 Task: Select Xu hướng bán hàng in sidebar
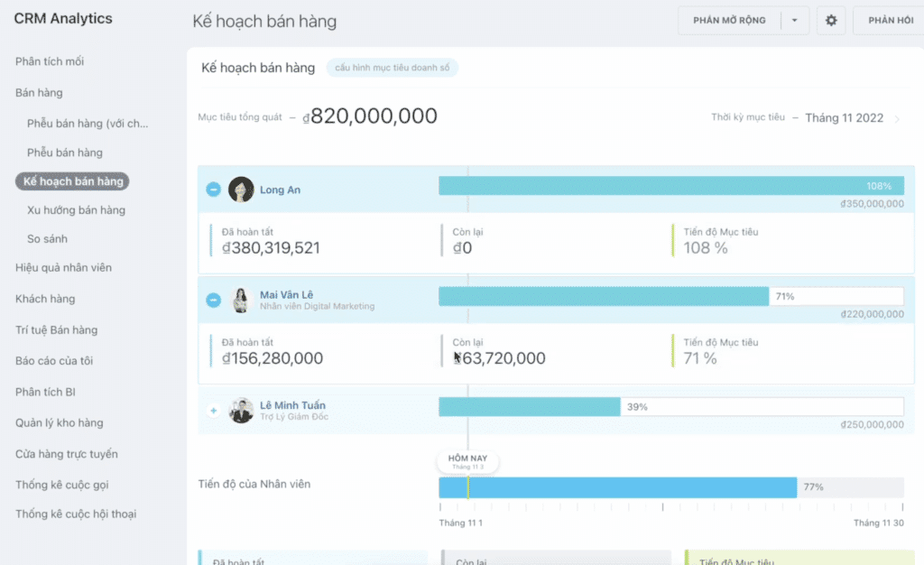76,210
